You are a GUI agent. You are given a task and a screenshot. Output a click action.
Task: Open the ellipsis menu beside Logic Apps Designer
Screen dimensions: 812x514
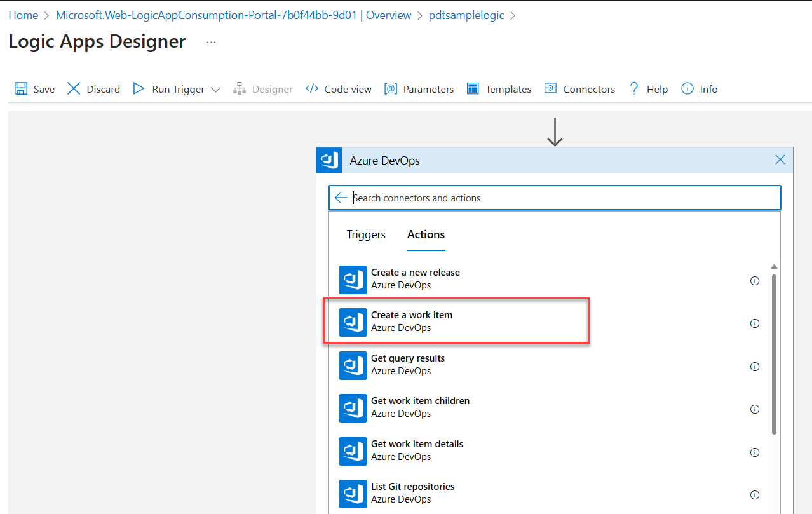pyautogui.click(x=212, y=42)
